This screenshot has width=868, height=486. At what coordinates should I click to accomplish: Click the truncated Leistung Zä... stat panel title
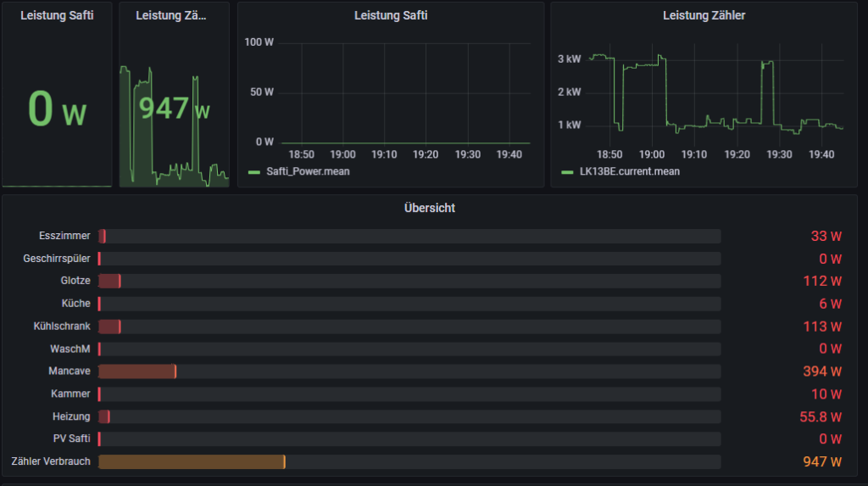click(174, 14)
